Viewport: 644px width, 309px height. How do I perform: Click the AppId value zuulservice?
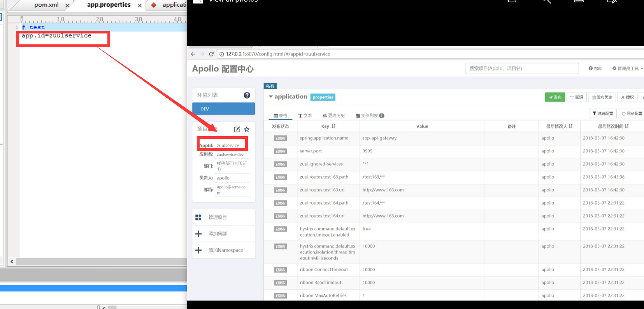point(228,146)
